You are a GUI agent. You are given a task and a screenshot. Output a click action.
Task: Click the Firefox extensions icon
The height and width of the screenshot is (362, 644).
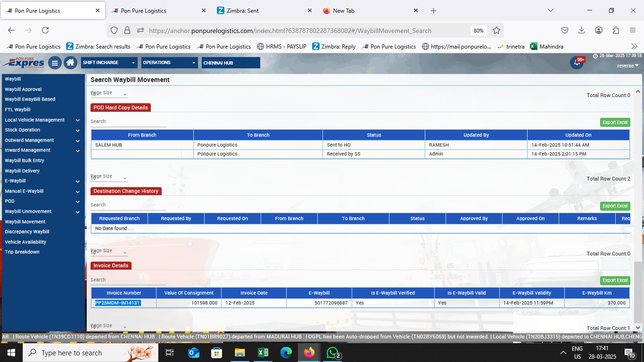616,30
